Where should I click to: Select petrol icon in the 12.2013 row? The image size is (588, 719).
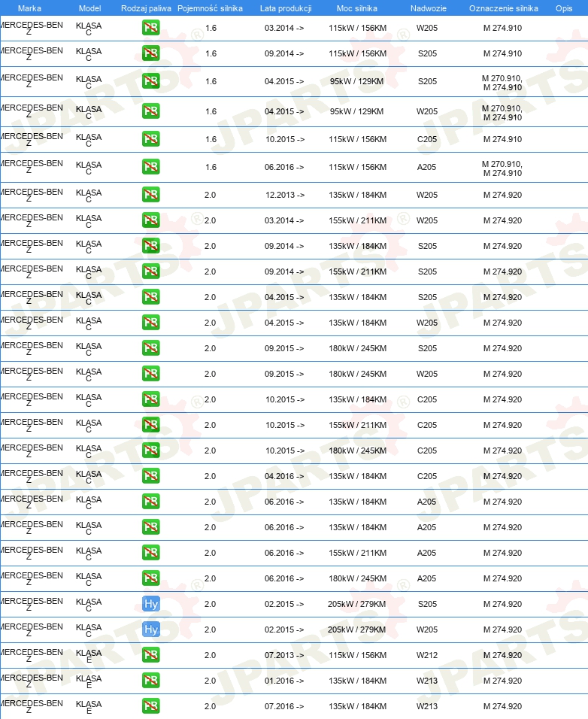click(151, 195)
